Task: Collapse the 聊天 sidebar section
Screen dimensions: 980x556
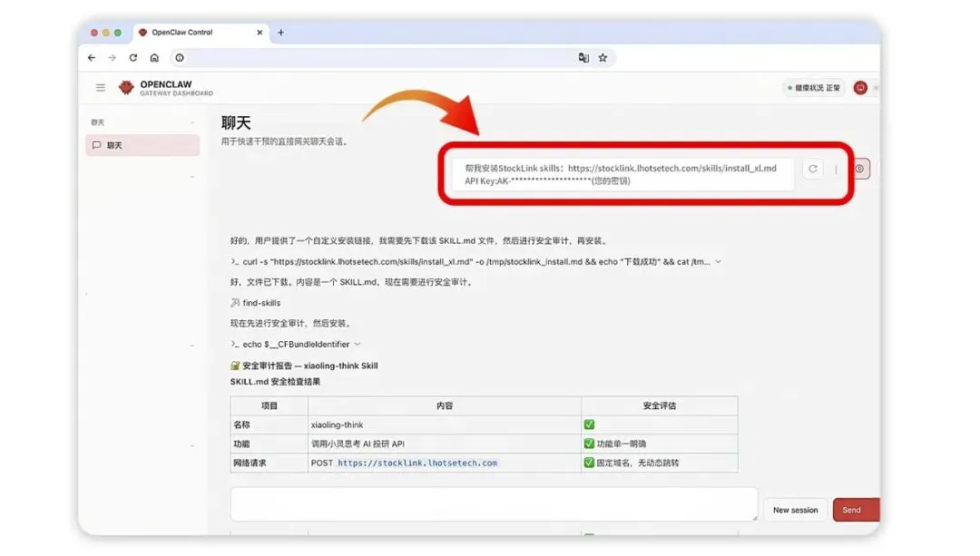Action: click(x=192, y=122)
